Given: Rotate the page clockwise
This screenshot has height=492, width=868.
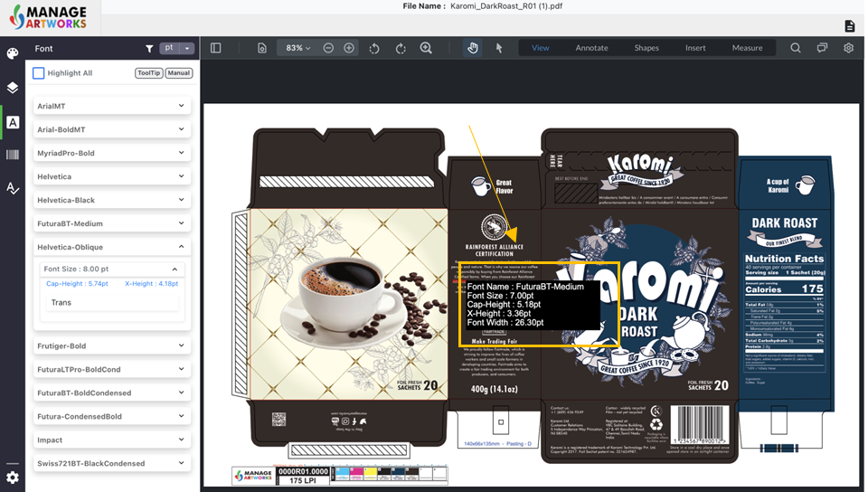Looking at the screenshot, I should tap(401, 49).
